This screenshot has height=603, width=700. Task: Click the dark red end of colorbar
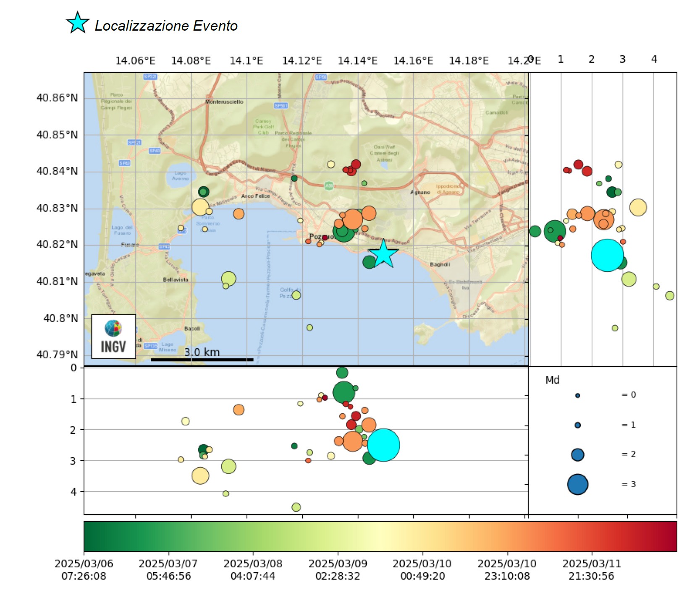click(x=670, y=536)
